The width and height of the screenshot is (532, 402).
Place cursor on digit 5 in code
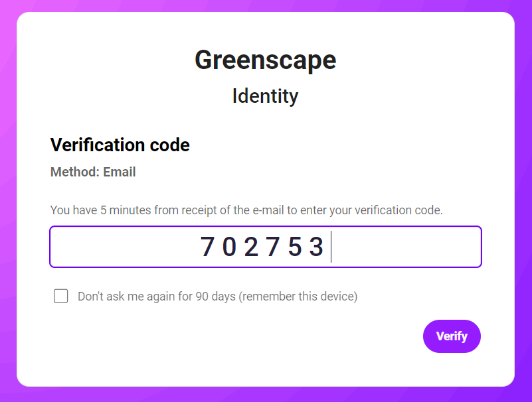(295, 247)
